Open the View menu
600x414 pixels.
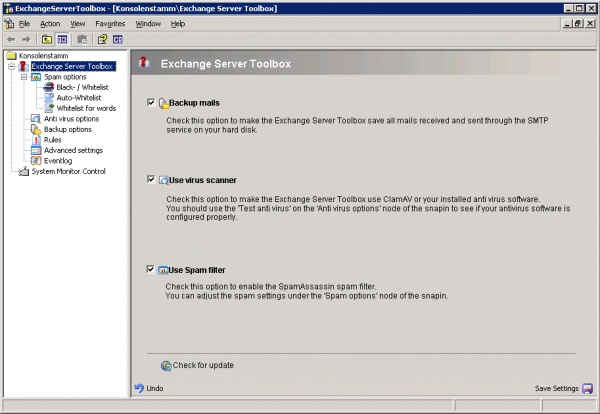tap(78, 24)
